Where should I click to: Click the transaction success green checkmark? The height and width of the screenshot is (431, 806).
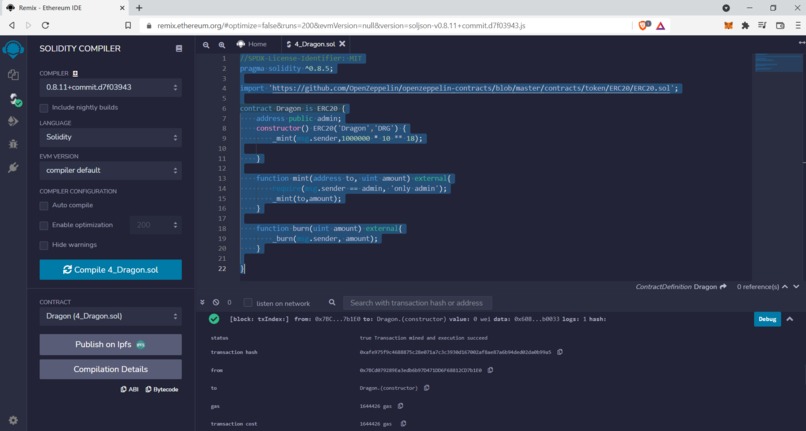(214, 319)
